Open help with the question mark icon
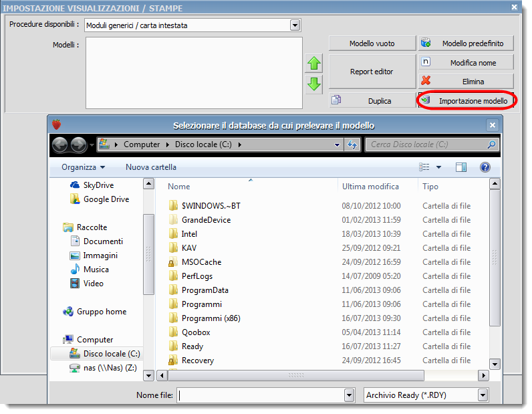This screenshot has width=532, height=414. [485, 167]
